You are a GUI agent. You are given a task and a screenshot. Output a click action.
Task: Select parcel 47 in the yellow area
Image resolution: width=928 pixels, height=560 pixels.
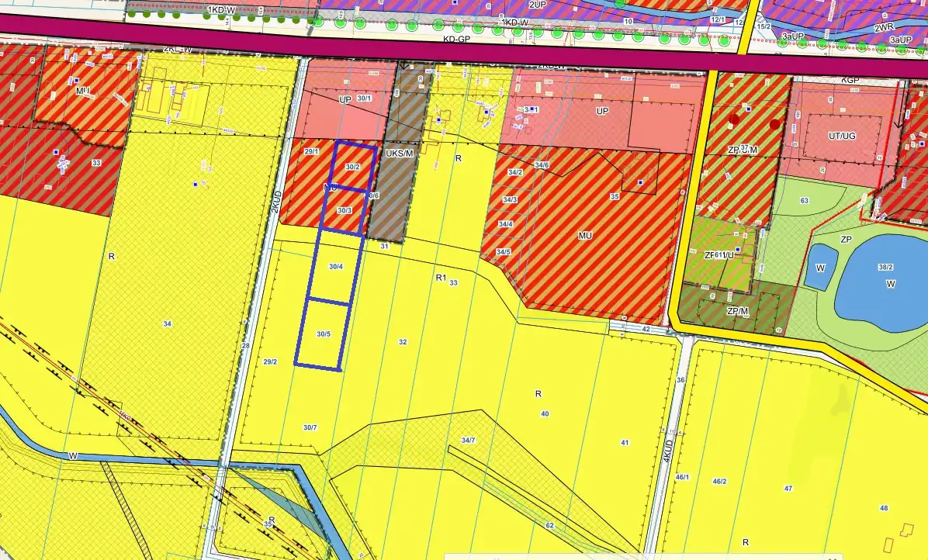(x=788, y=489)
